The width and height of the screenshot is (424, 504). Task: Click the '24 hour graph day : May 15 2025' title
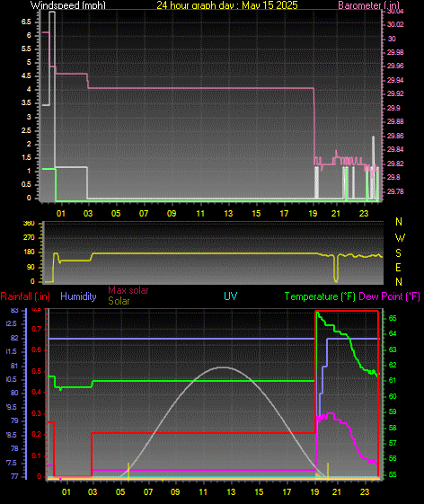[227, 4]
